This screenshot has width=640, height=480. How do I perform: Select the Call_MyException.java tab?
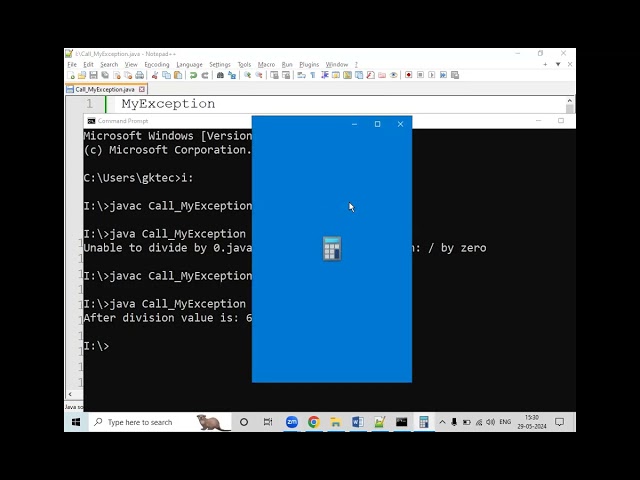(x=104, y=89)
